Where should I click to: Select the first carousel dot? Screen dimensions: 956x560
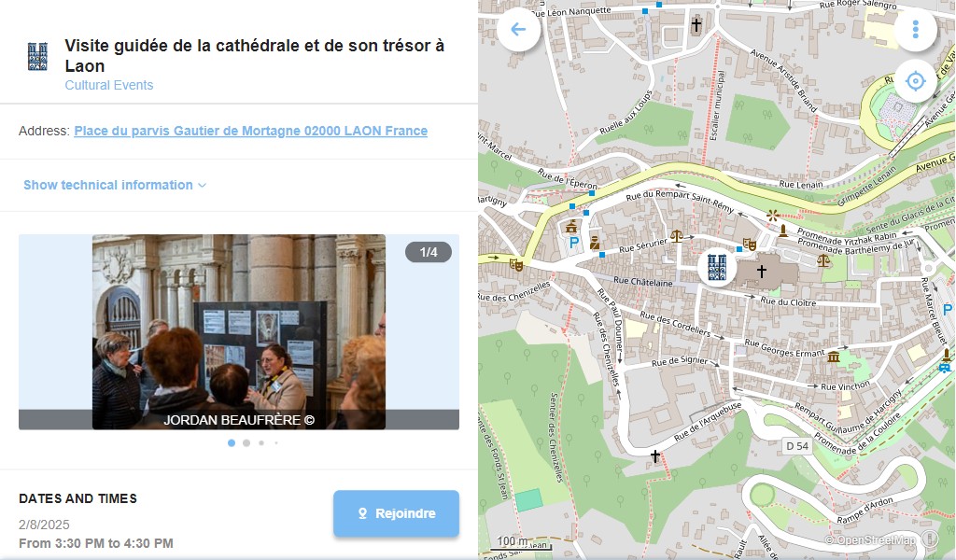tap(232, 443)
